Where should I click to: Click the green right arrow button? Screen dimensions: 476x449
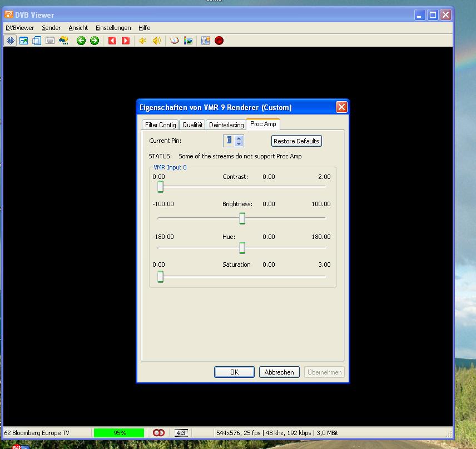pyautogui.click(x=95, y=41)
